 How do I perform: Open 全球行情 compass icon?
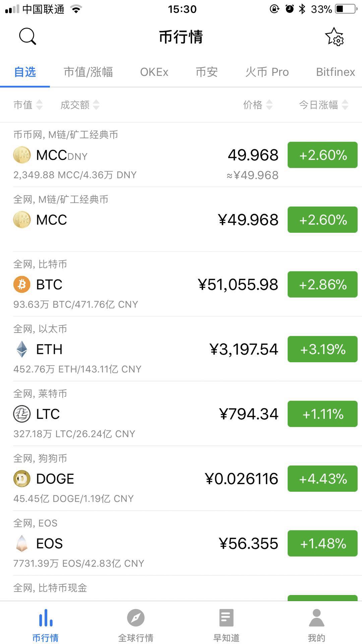(x=136, y=618)
